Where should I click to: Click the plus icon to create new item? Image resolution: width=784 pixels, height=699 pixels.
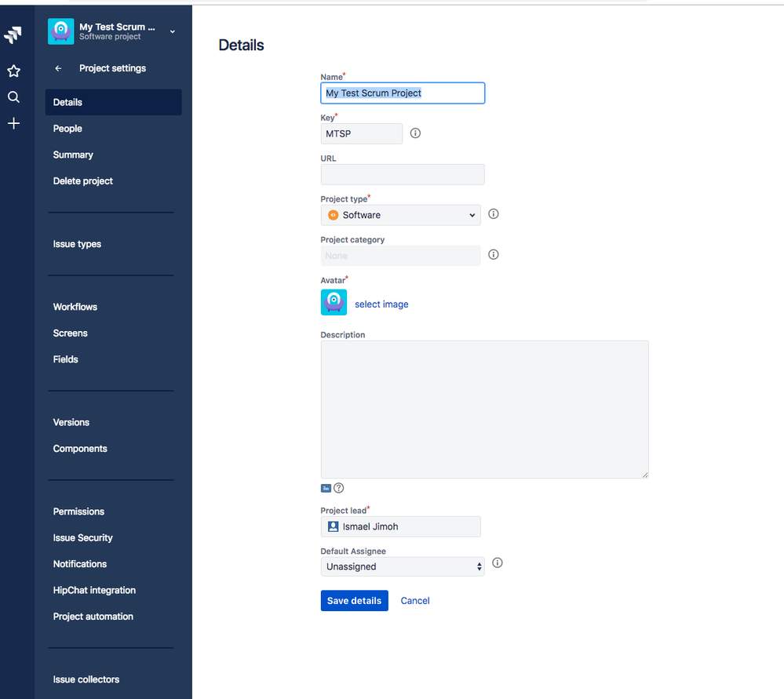click(13, 122)
